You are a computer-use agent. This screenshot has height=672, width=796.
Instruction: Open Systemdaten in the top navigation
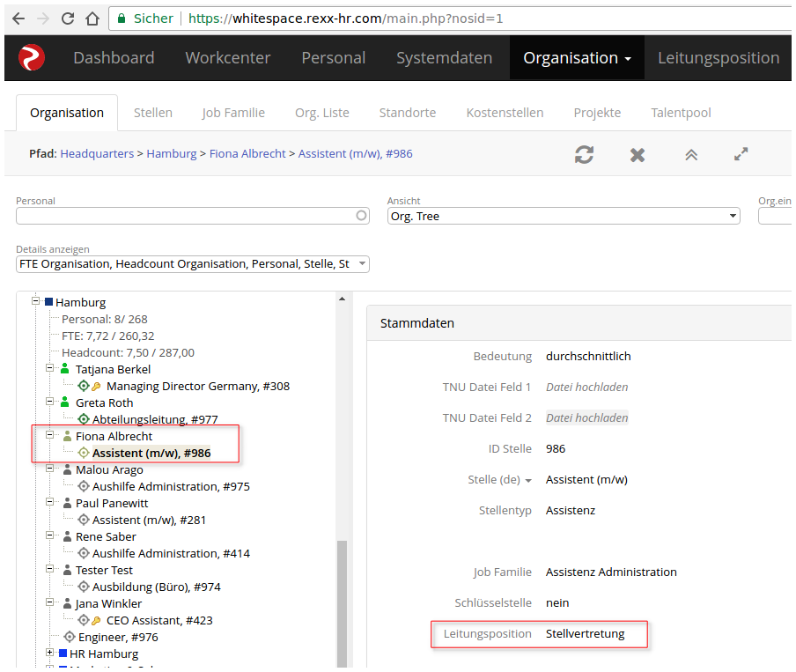coord(444,58)
